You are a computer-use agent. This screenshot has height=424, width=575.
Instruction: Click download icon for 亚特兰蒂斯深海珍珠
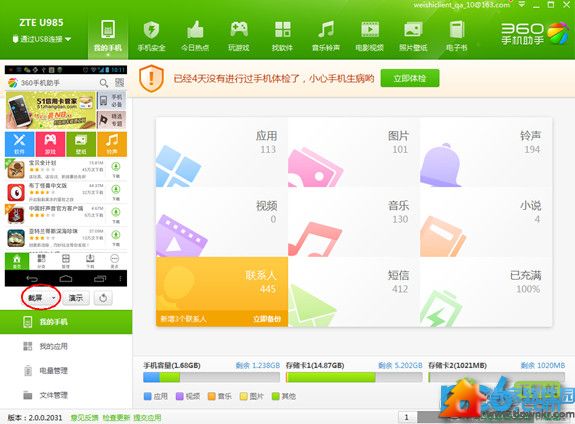coord(116,235)
